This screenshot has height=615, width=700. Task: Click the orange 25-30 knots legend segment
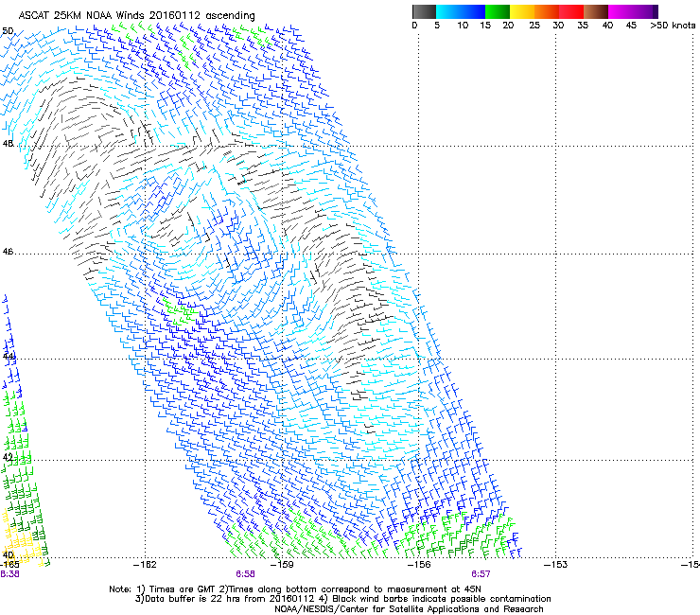[547, 11]
